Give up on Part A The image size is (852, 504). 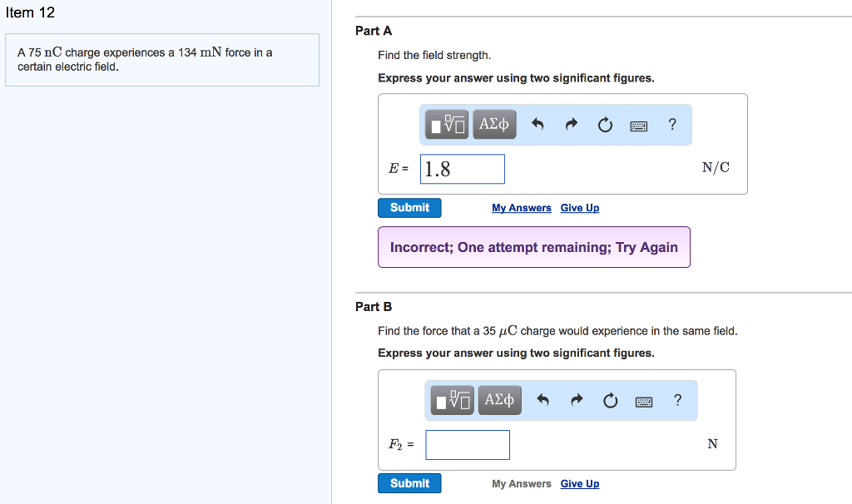pyautogui.click(x=580, y=208)
